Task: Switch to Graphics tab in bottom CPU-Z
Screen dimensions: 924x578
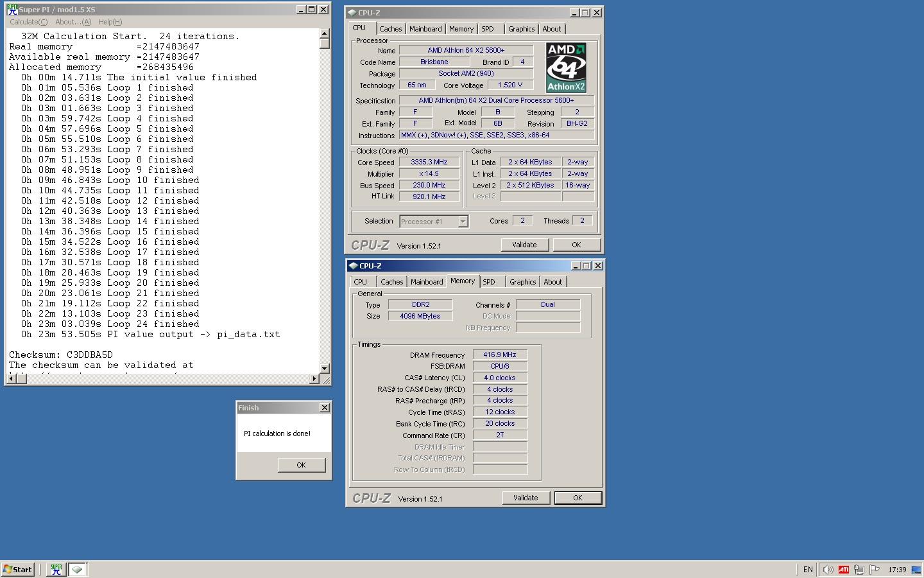Action: pos(522,282)
